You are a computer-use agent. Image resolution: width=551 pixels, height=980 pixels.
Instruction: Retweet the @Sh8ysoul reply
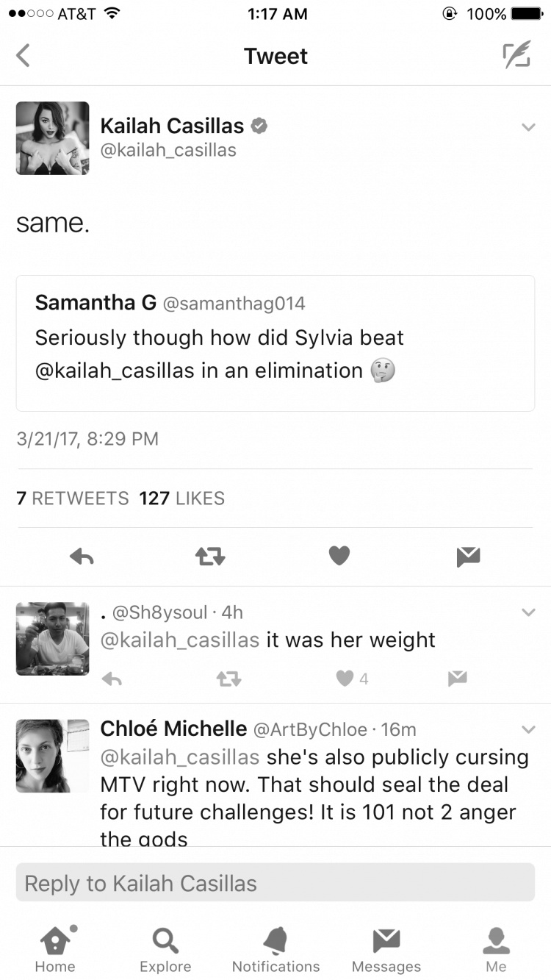pyautogui.click(x=229, y=679)
